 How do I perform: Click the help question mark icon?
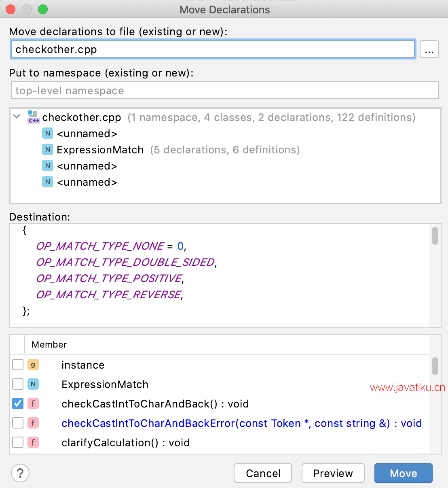(20, 473)
